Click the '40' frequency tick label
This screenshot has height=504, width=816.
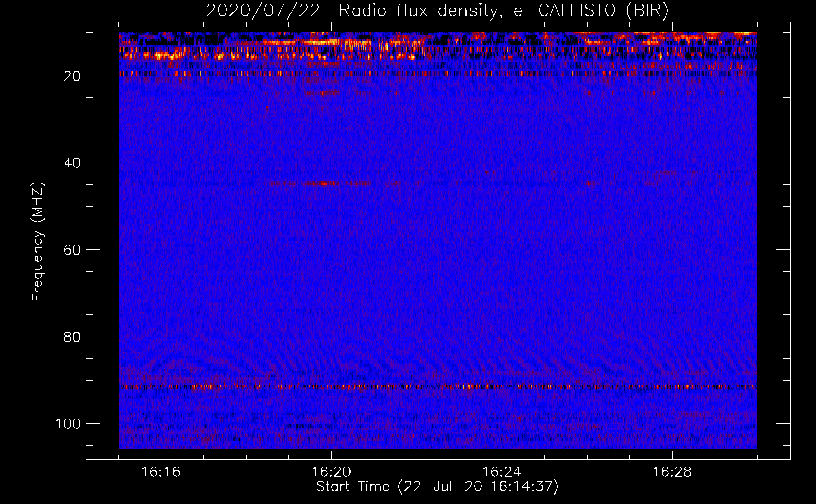click(72, 163)
